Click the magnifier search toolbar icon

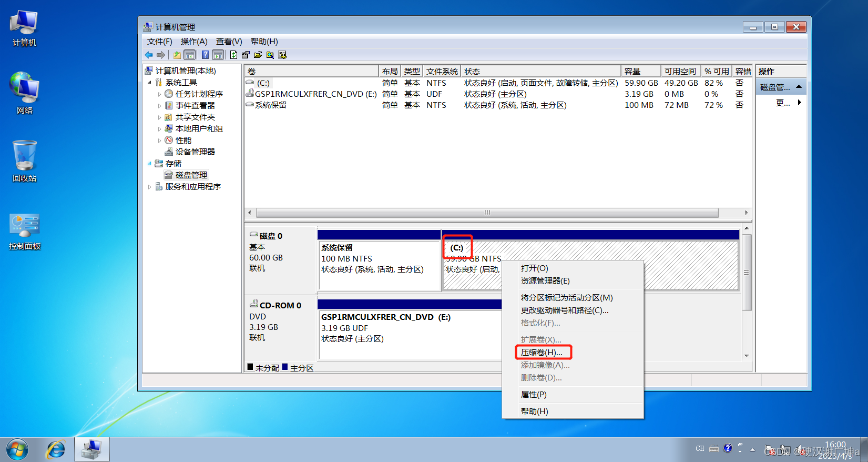point(270,55)
